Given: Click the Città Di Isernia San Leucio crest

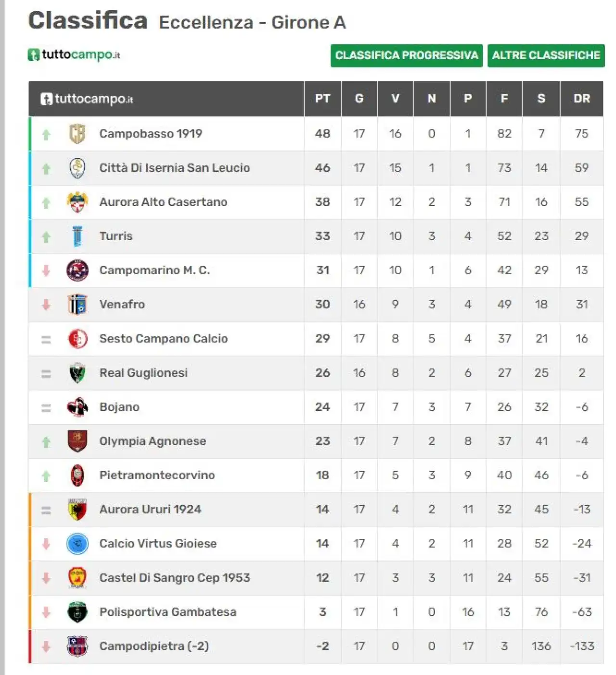Looking at the screenshot, I should [x=77, y=168].
